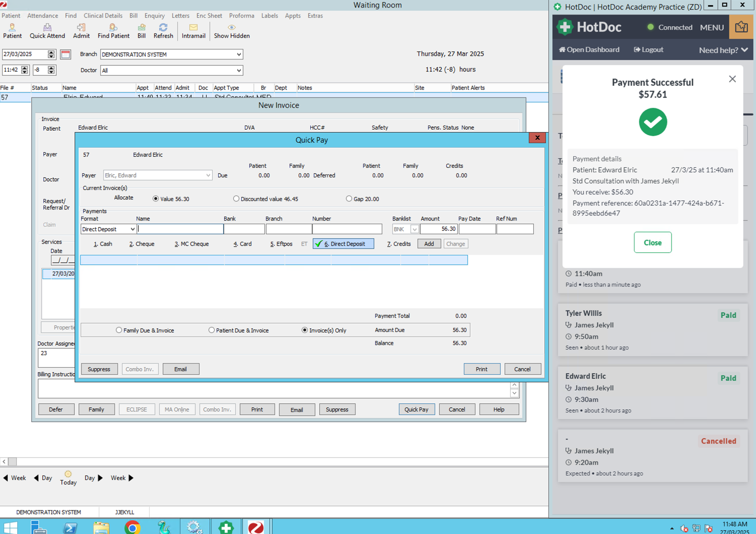
Task: Choose Patient Due & Invoice option
Action: 211,331
